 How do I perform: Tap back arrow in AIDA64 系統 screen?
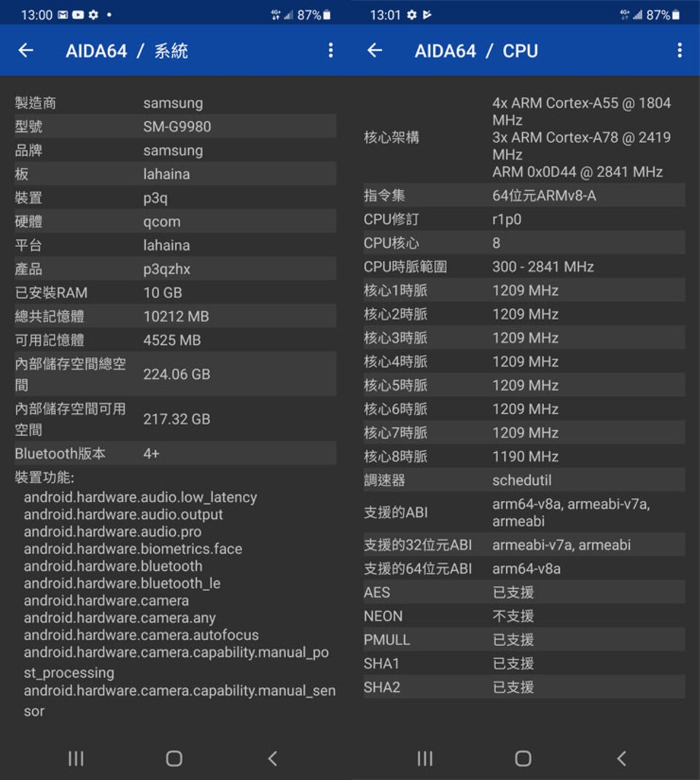[26, 50]
